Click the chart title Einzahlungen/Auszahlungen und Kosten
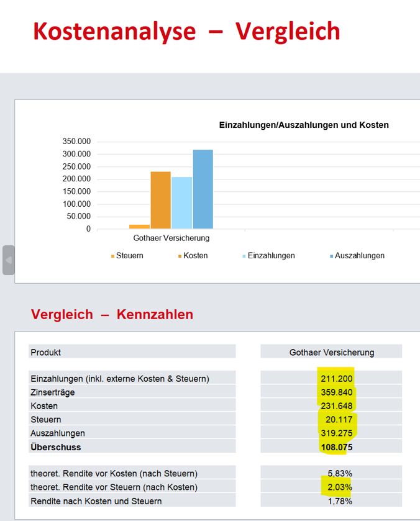The width and height of the screenshot is (420, 521). pos(304,125)
